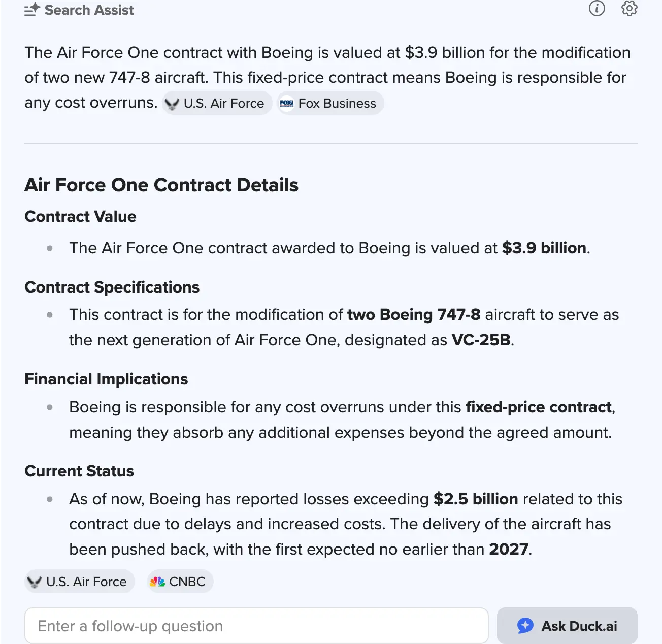
Task: Click Air Force wings logo beside Fox Business
Action: click(x=172, y=104)
